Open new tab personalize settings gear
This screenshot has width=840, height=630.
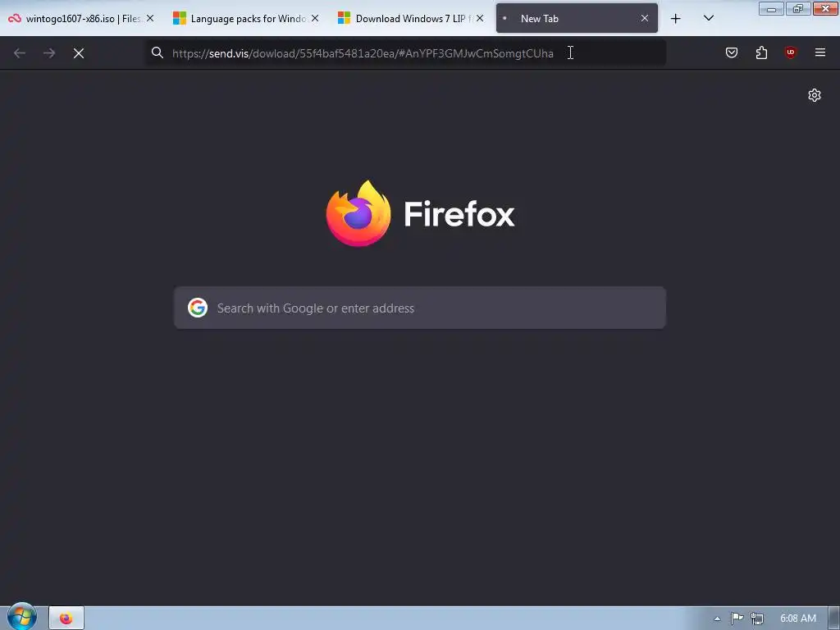coord(815,95)
